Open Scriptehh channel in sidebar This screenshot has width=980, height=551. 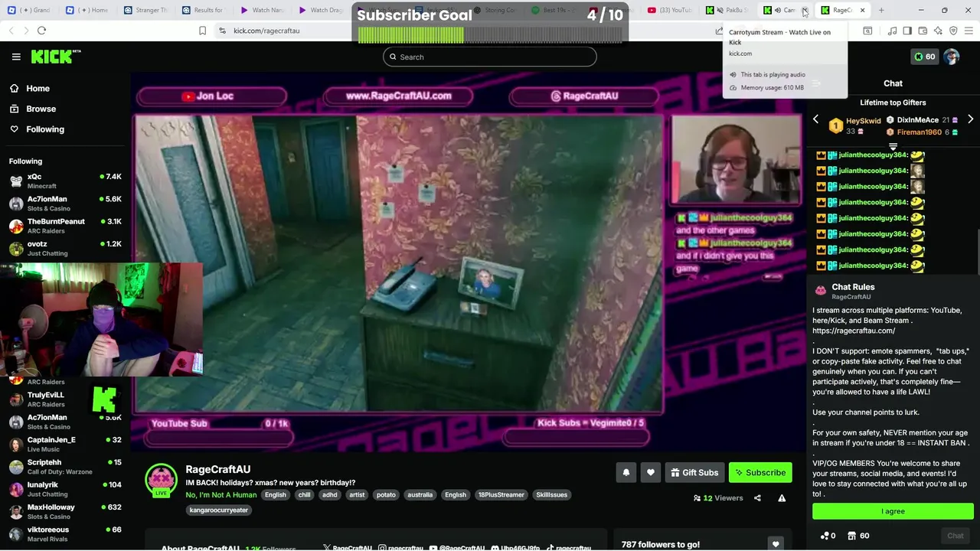pyautogui.click(x=65, y=467)
